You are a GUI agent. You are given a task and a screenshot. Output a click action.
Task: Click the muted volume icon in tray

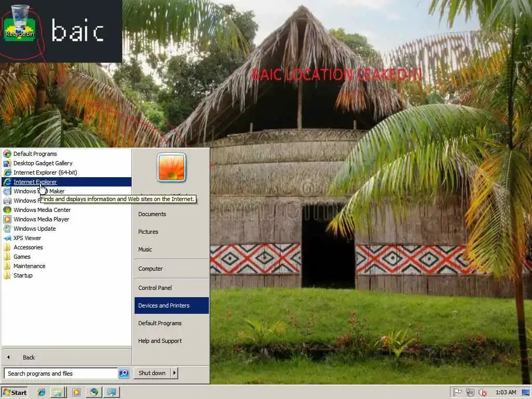click(x=482, y=393)
